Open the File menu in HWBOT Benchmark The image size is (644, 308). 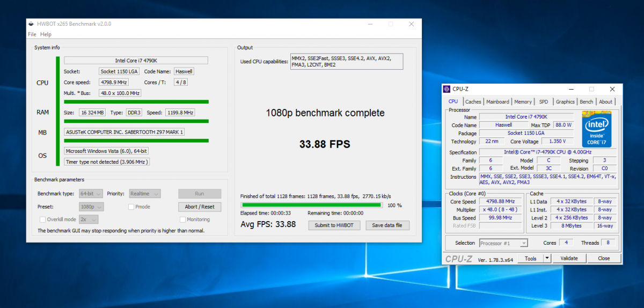[x=32, y=34]
